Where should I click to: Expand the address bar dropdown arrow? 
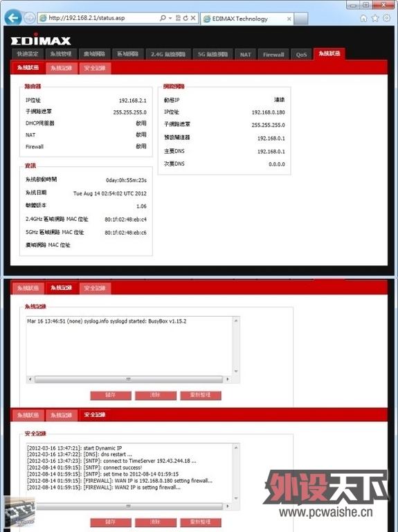(x=170, y=18)
